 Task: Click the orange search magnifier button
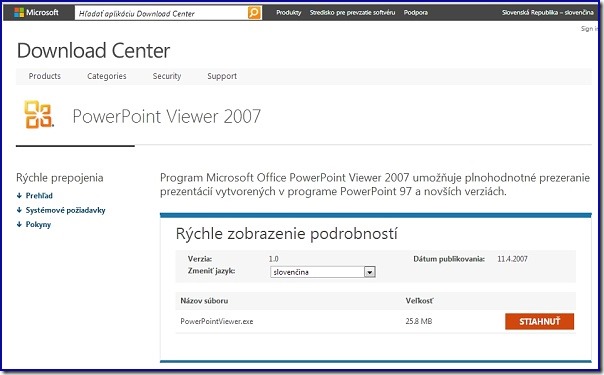pos(254,13)
